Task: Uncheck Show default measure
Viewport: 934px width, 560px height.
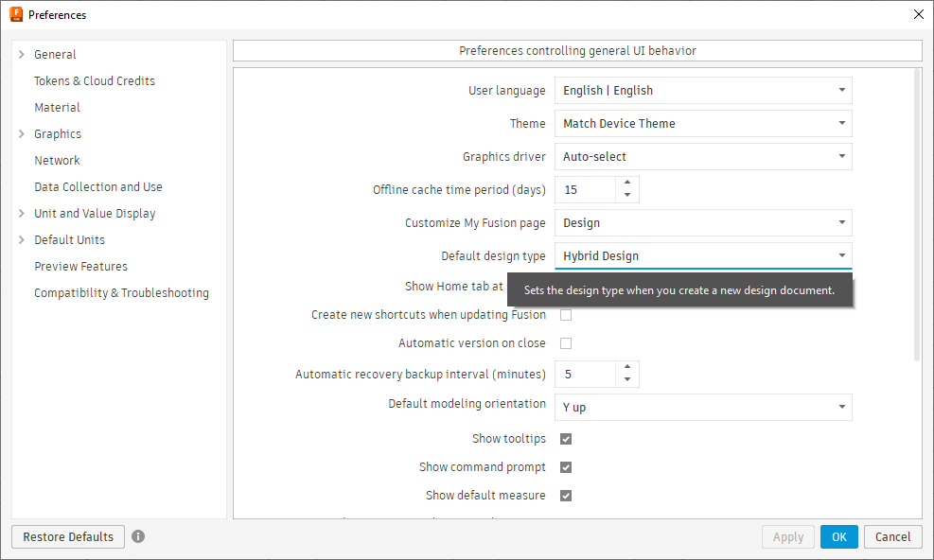Action: (x=566, y=496)
